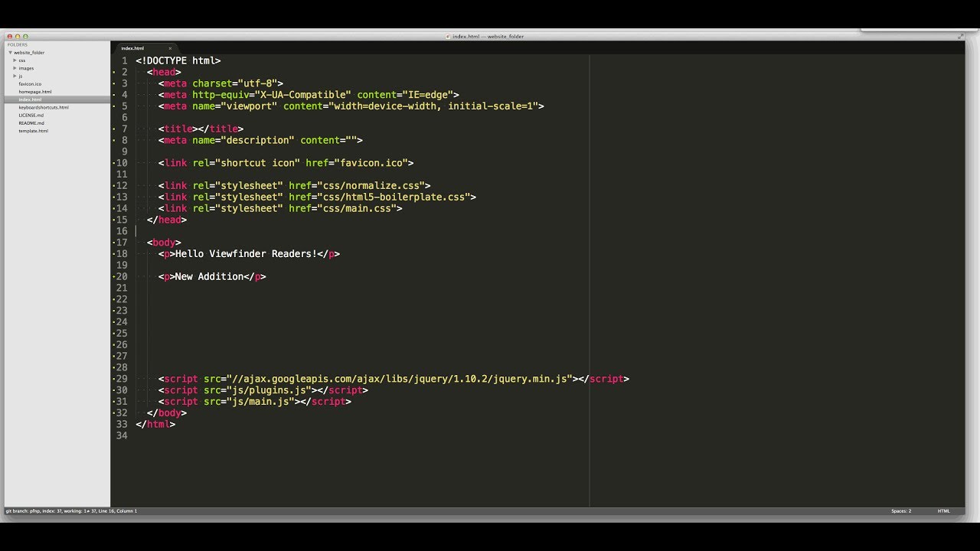Click the js/plugins.js script line
Screen dimensions: 980x551
pyautogui.click(x=263, y=390)
